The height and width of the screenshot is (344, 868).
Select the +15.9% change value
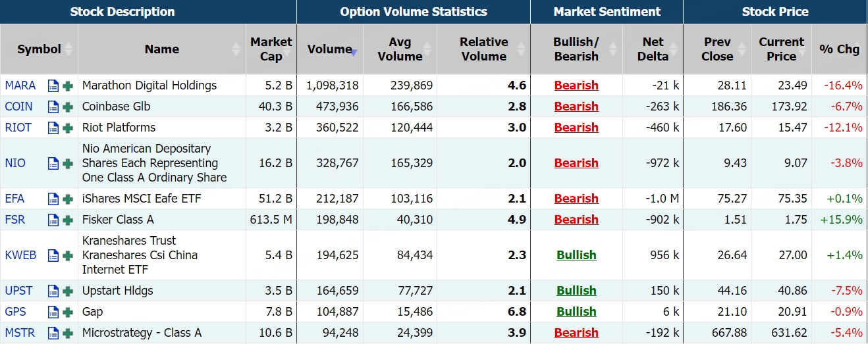pyautogui.click(x=841, y=220)
